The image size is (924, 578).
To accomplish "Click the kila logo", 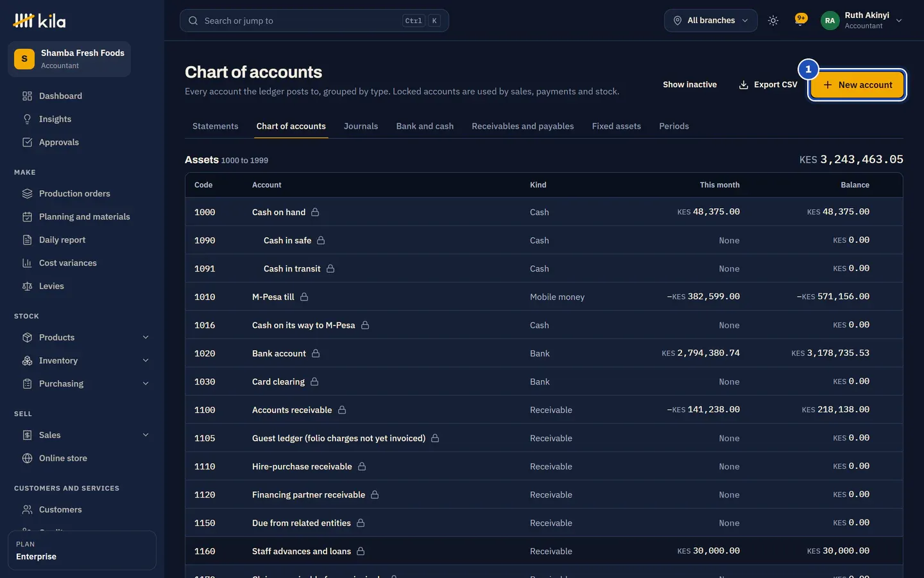I will tap(39, 21).
